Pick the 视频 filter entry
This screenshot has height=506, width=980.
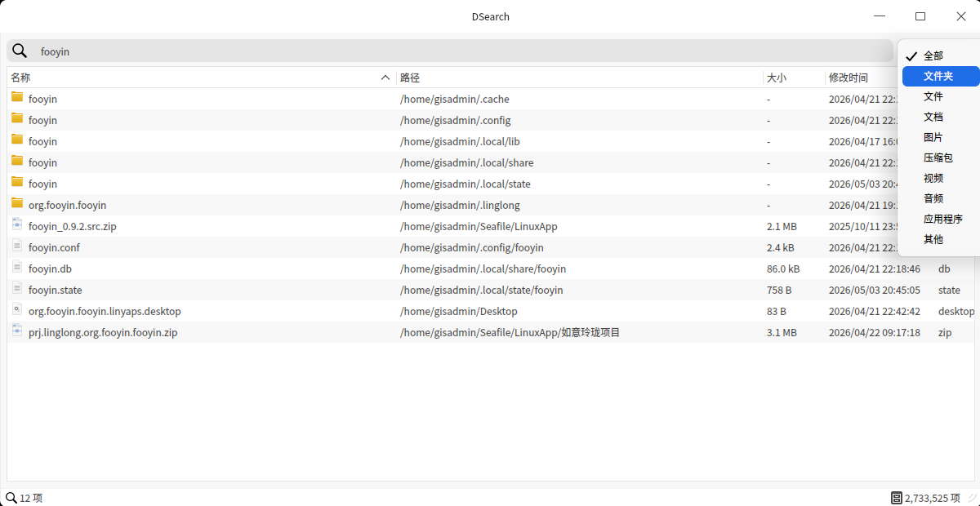tap(941, 178)
